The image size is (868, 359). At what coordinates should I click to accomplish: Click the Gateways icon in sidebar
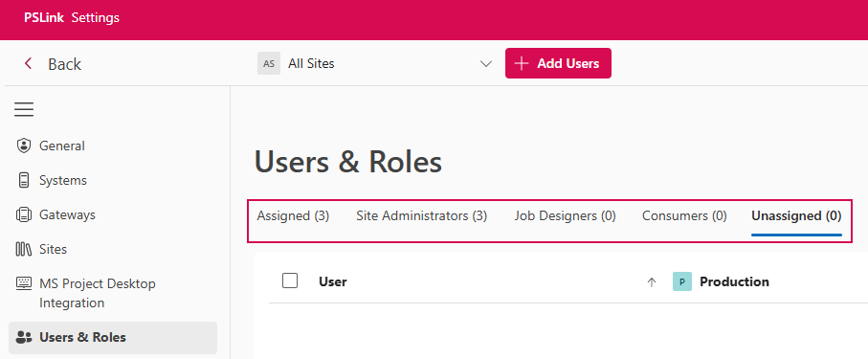[x=23, y=214]
